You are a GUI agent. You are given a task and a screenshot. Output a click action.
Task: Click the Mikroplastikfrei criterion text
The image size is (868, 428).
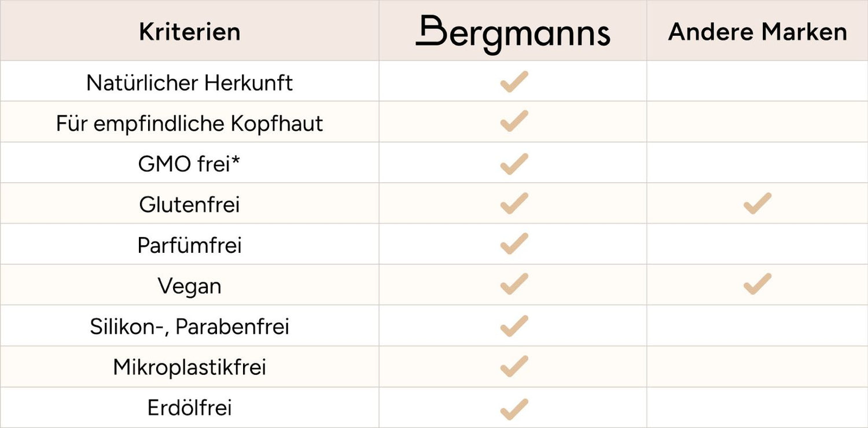(189, 367)
